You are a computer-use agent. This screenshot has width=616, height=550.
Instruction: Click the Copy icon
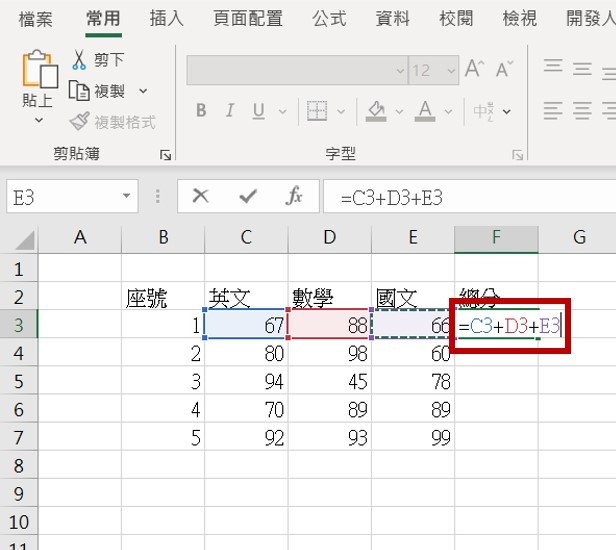click(79, 91)
